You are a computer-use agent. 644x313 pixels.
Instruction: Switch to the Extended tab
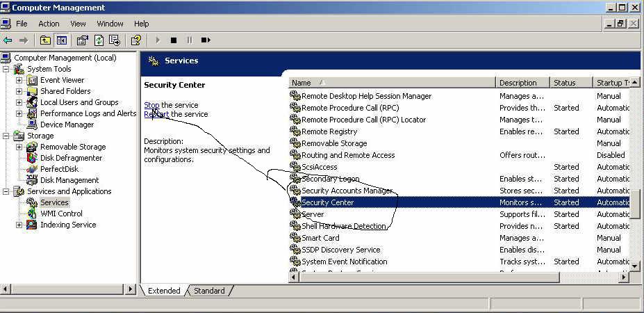[x=164, y=290]
